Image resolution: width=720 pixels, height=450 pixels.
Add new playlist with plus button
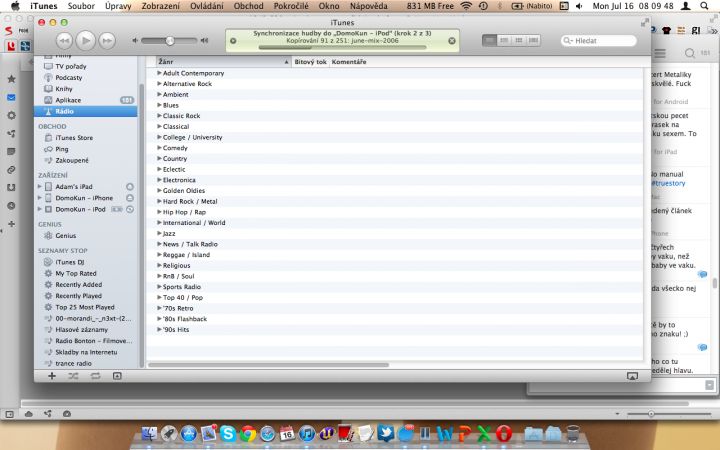tap(52, 376)
